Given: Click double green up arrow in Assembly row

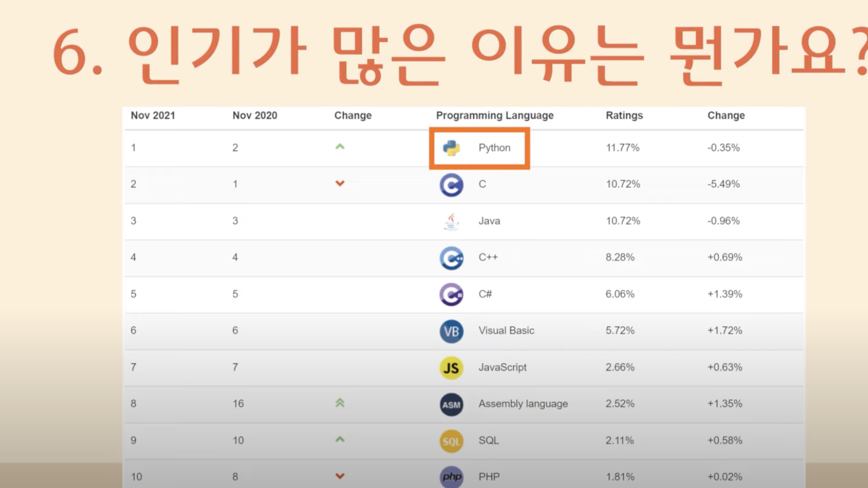Looking at the screenshot, I should (x=340, y=403).
